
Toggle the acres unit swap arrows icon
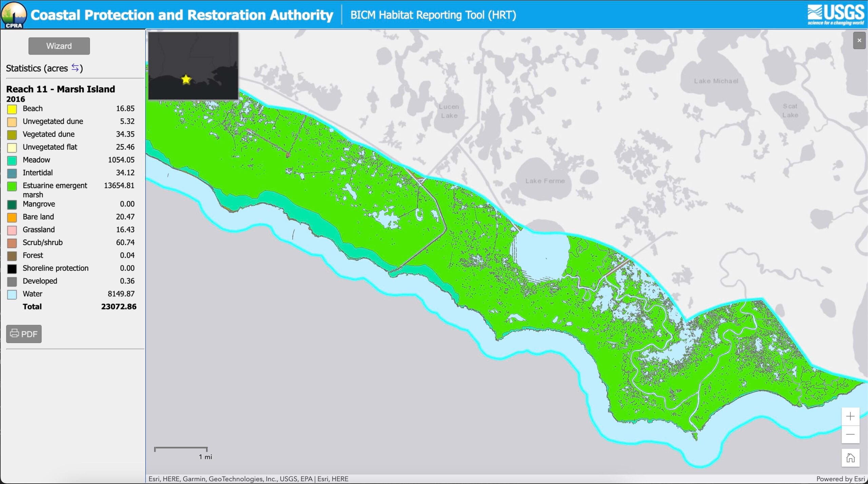coord(75,68)
